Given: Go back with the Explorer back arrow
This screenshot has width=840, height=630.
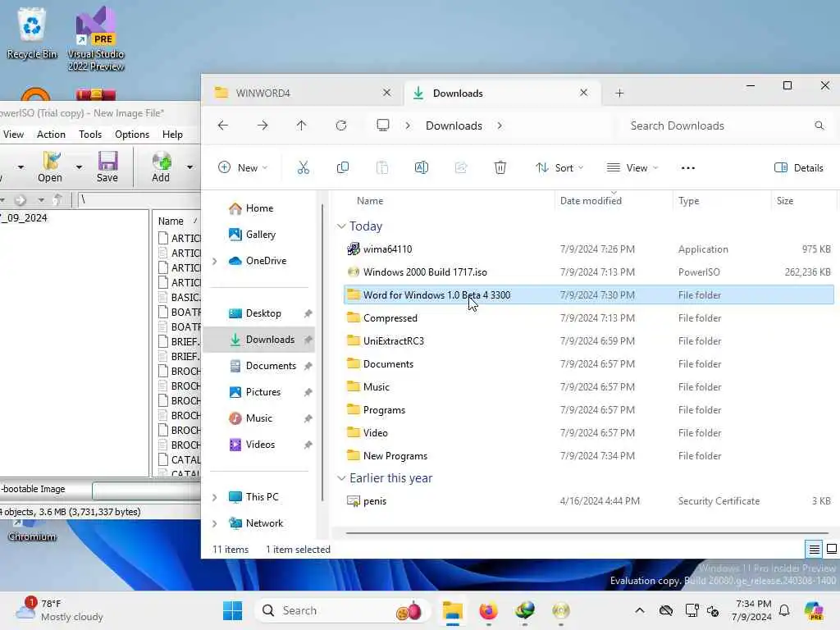Looking at the screenshot, I should point(223,126).
